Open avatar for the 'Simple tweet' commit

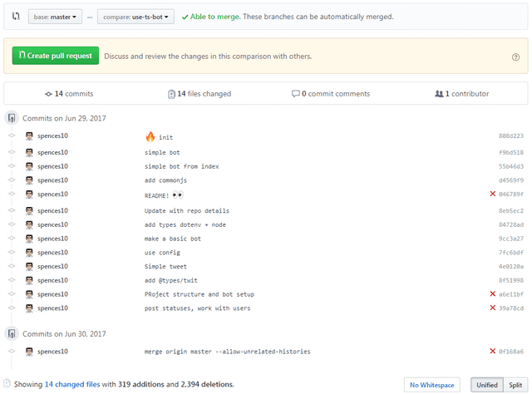click(x=30, y=267)
